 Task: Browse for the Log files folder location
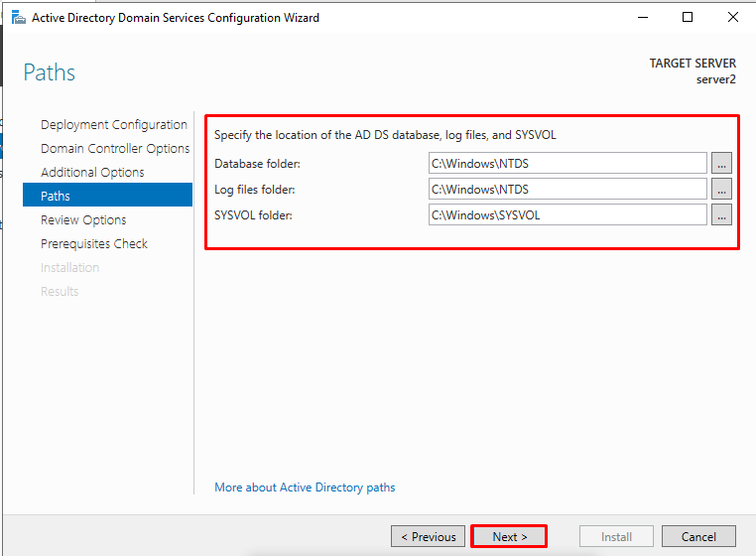click(x=721, y=189)
